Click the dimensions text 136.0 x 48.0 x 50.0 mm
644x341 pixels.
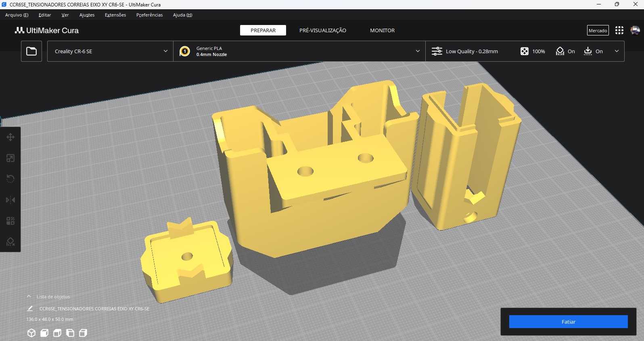pyautogui.click(x=50, y=319)
